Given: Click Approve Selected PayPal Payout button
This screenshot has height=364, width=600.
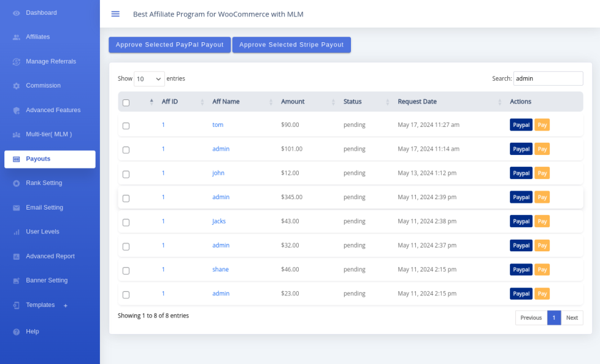Looking at the screenshot, I should coord(169,45).
